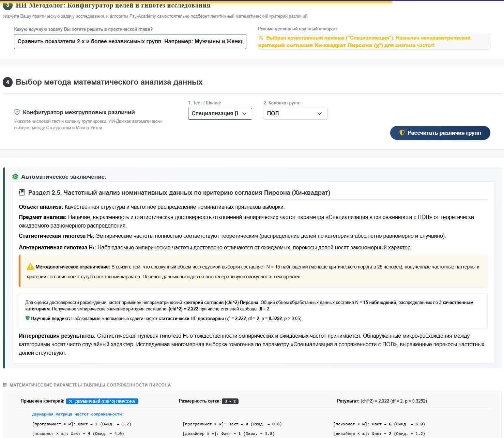
Task: Open the Колонка групп ПОЛ dropdown
Action: point(295,114)
